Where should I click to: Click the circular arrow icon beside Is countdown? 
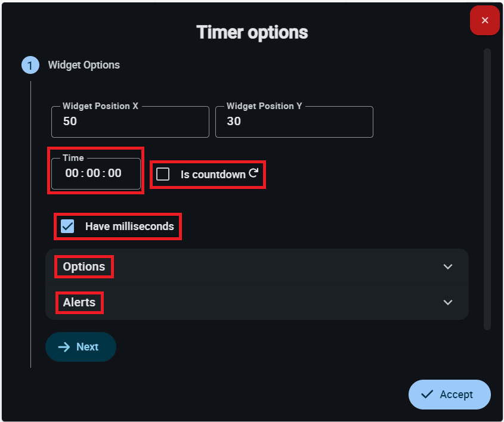pyautogui.click(x=253, y=173)
